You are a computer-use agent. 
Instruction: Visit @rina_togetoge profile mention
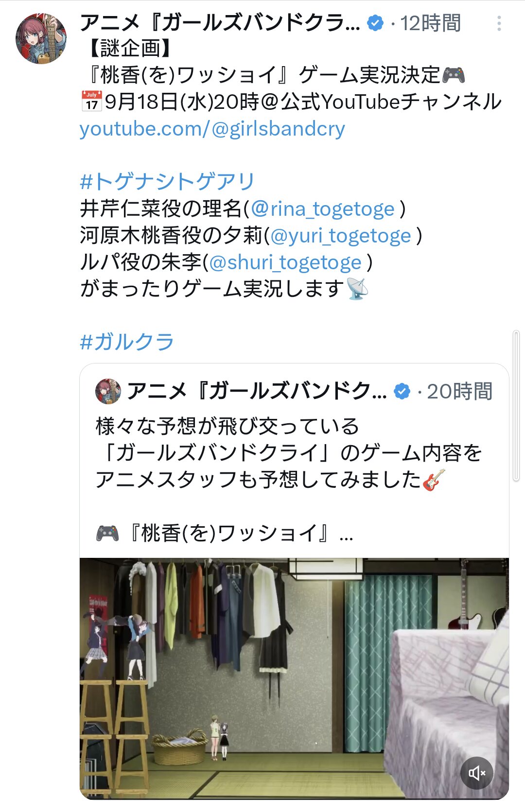point(323,209)
